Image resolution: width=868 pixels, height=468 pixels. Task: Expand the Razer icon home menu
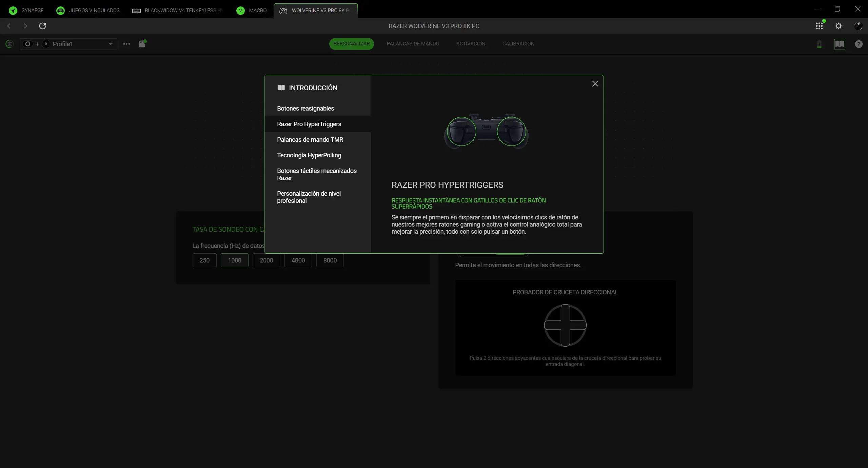pyautogui.click(x=13, y=11)
